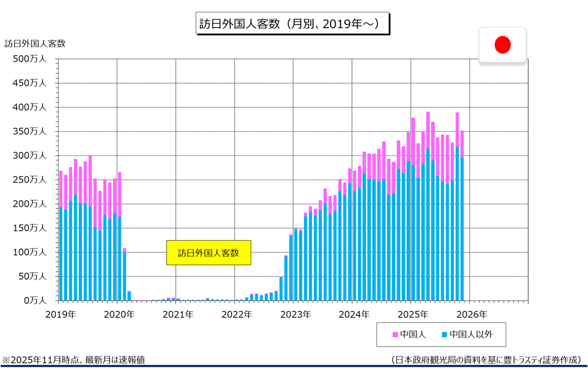Select the chart title 訪日外国人客数（月別、2019年～）
This screenshot has height=387, width=588.
coord(292,25)
